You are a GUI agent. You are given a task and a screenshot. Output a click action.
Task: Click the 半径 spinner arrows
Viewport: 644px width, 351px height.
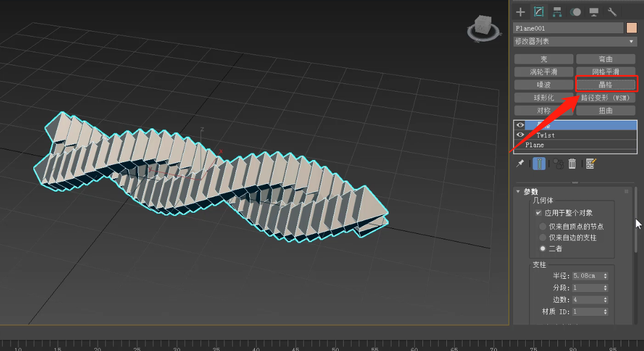pyautogui.click(x=605, y=276)
